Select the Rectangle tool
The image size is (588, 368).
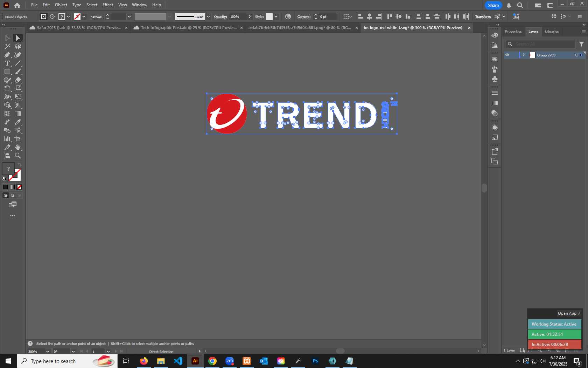click(7, 71)
